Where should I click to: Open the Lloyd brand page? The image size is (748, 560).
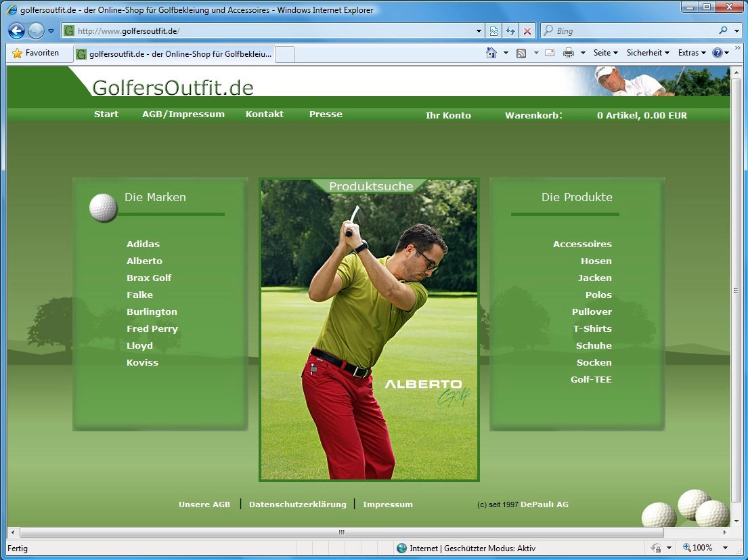click(139, 346)
